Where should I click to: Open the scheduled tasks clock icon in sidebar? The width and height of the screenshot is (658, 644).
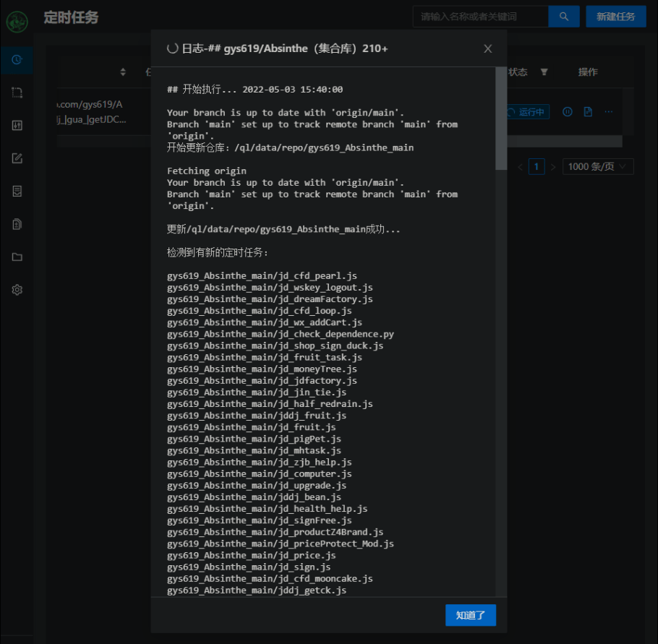point(17,59)
